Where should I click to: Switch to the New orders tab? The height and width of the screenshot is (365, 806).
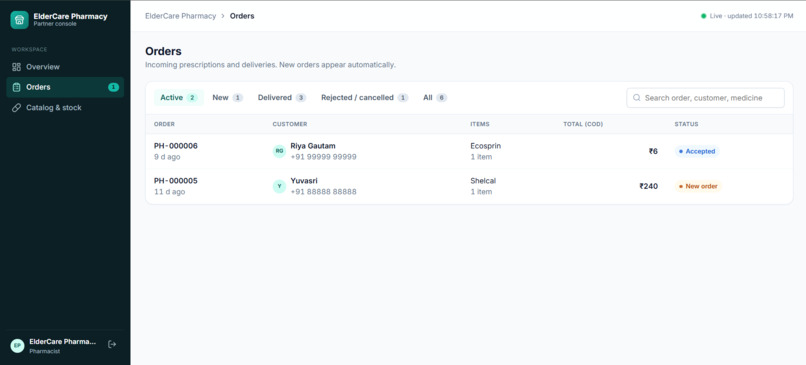tap(227, 98)
